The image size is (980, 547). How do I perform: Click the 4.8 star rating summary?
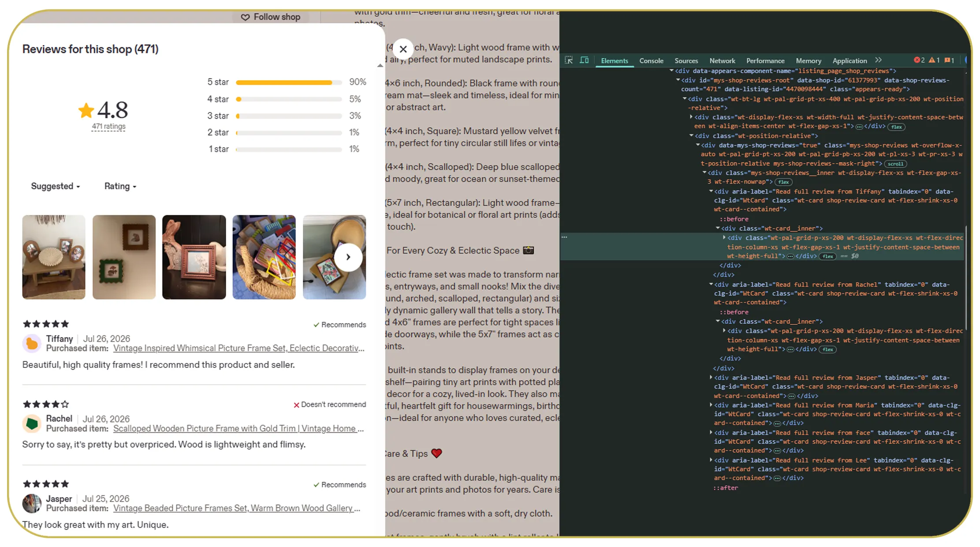click(104, 110)
